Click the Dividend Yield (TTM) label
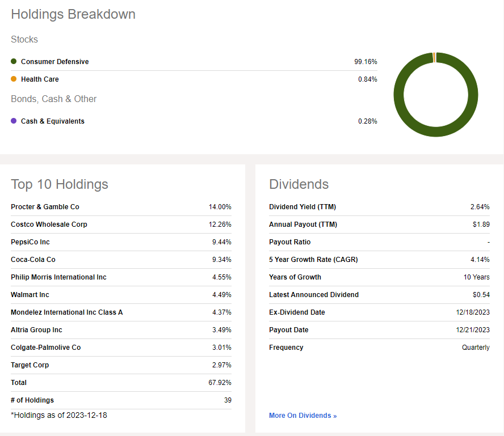This screenshot has width=504, height=436. (303, 207)
